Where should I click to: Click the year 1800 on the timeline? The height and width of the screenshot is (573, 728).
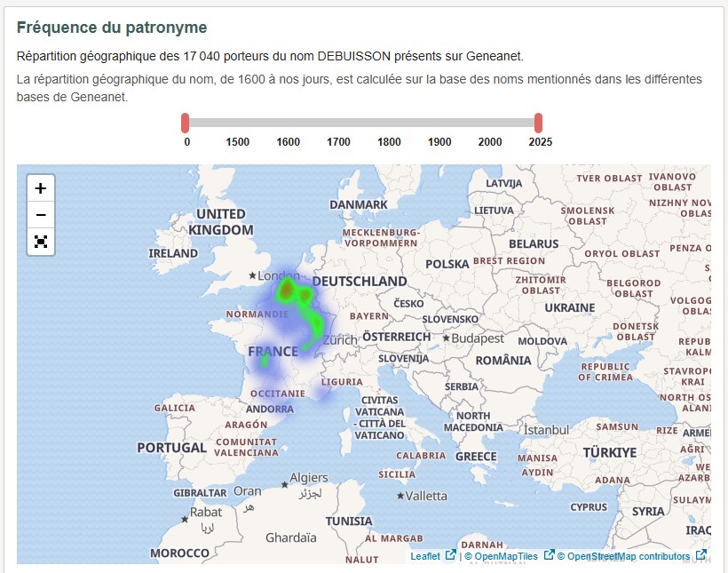(x=389, y=140)
